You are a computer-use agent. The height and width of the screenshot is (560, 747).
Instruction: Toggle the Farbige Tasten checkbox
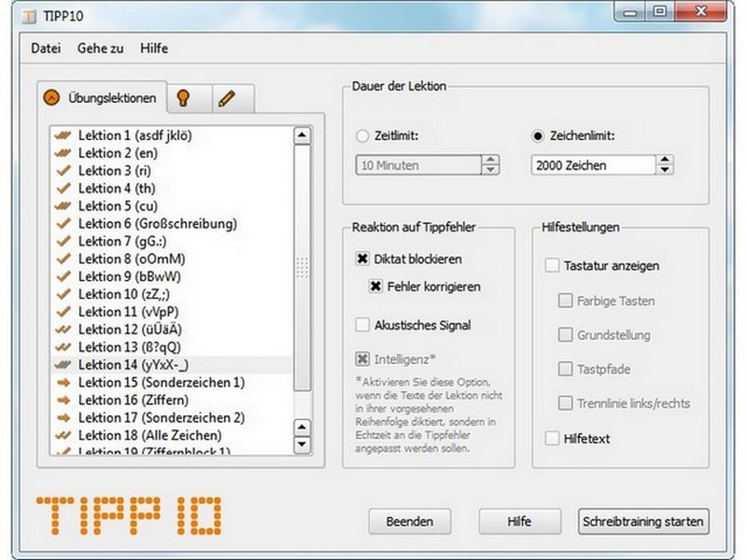tap(565, 301)
